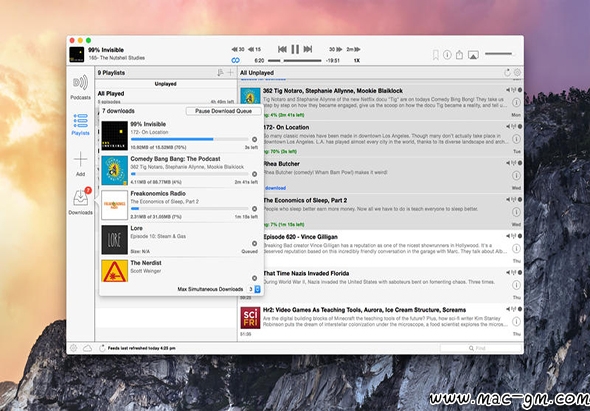Toggle played status dot on Vince Gilligan episode
Image resolution: width=590 pixels, height=411 pixels.
(x=520, y=236)
